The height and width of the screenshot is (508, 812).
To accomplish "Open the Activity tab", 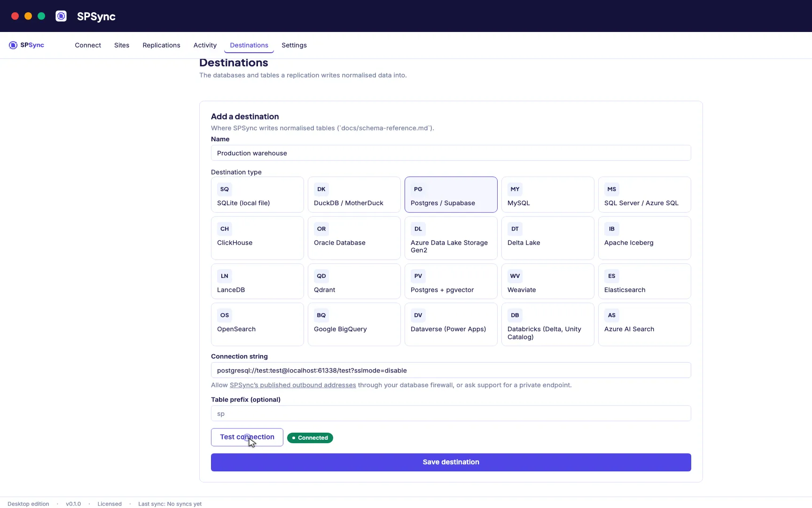I will pos(205,45).
